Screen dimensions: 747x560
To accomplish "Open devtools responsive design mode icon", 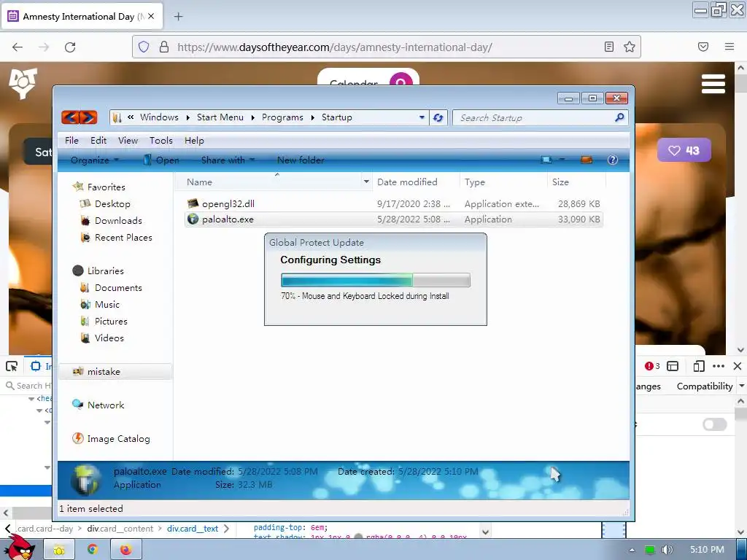I will click(699, 366).
